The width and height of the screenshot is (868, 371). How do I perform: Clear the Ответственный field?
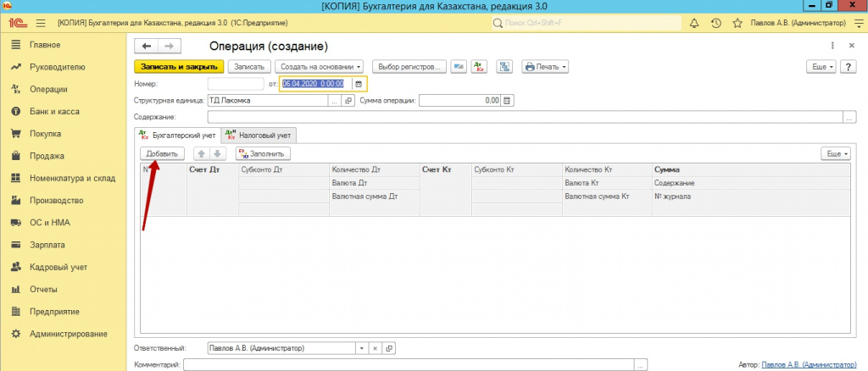(x=375, y=348)
